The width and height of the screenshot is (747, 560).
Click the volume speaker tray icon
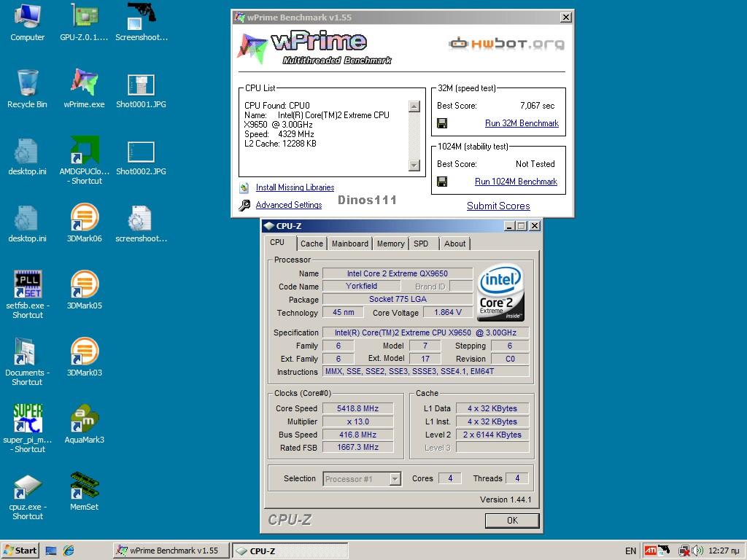697,551
